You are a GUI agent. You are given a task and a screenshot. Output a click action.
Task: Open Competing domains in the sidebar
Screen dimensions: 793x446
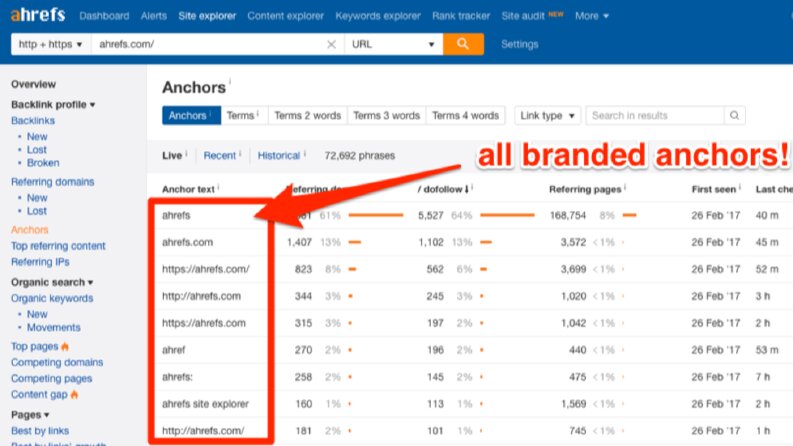[57, 363]
